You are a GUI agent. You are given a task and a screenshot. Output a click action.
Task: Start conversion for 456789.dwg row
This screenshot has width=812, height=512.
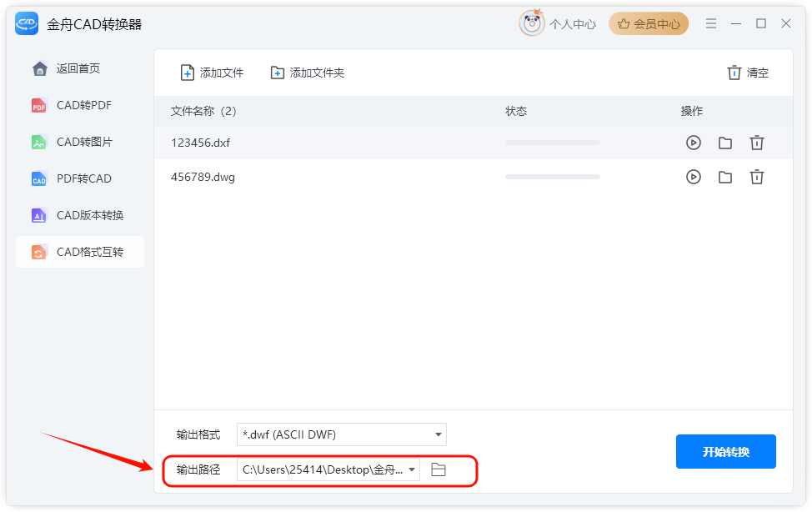[694, 178]
